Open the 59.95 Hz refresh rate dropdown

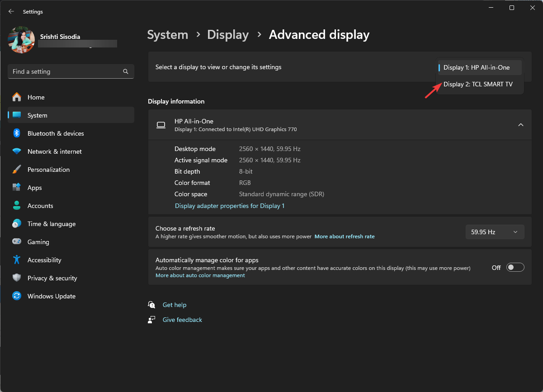[495, 232]
